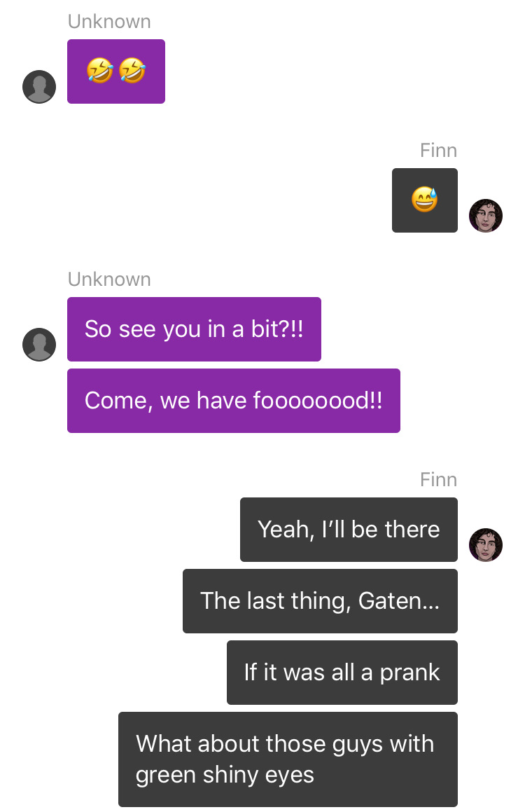Viewport: 525px width, 812px height.
Task: Tap the purple laughing emojis message bubble
Action: pos(116,71)
